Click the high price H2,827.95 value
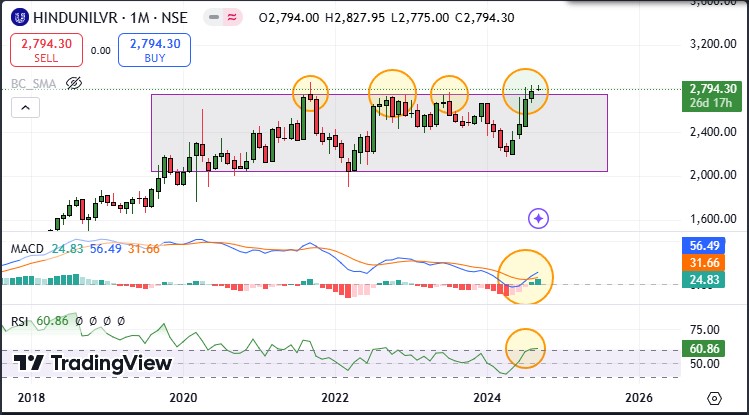The width and height of the screenshot is (749, 415). (355, 18)
